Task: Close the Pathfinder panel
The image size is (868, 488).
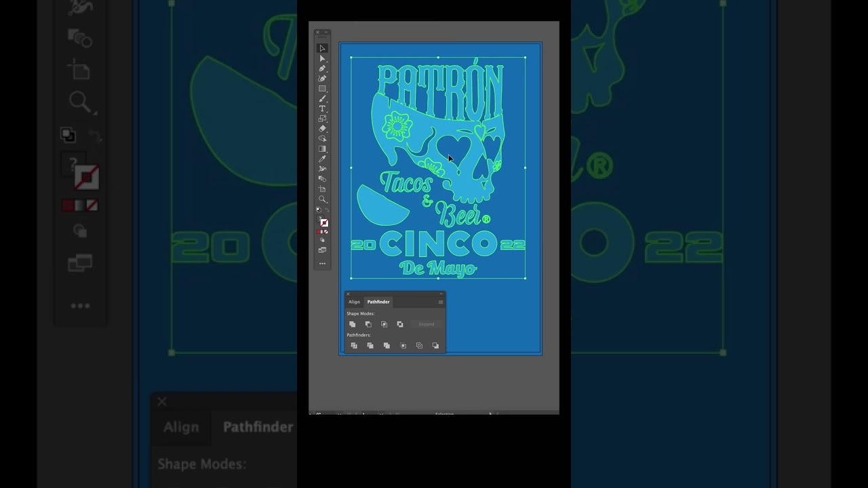Action: 348,293
